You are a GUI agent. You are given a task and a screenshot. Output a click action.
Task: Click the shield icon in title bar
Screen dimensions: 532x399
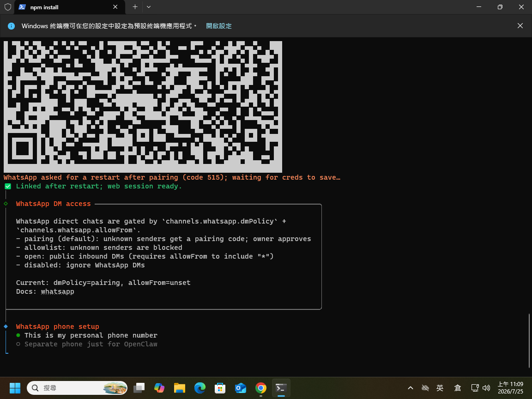7,7
